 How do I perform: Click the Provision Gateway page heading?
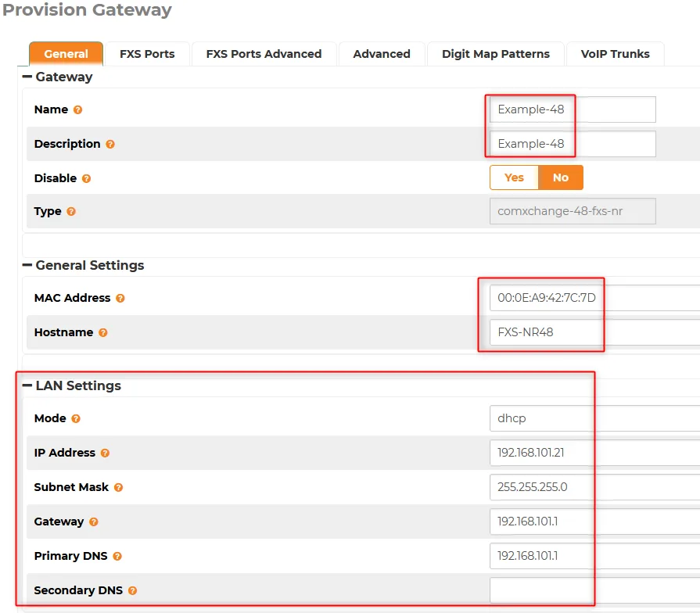point(87,10)
